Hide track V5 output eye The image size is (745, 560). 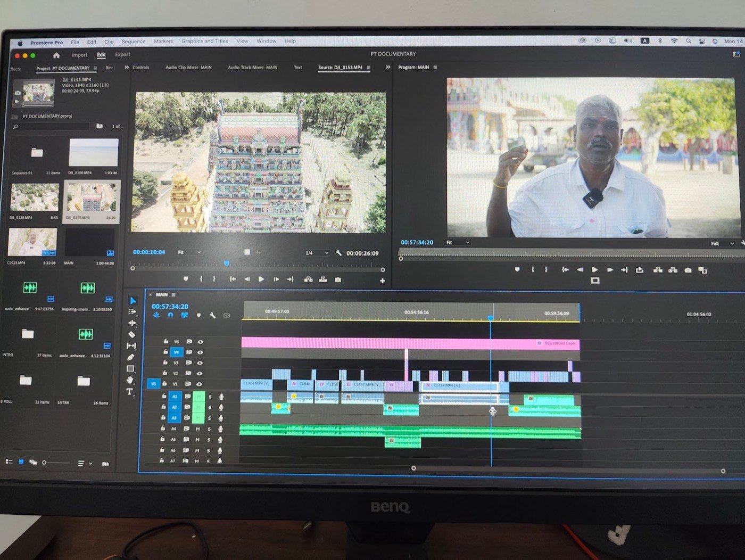[201, 342]
